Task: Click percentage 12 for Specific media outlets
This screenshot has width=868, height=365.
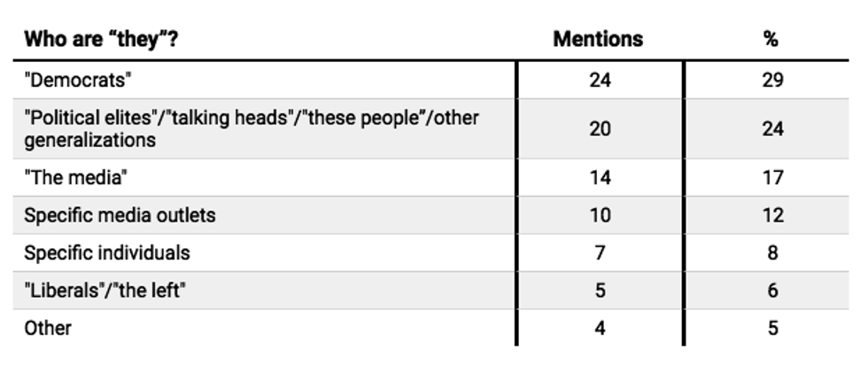Action: pyautogui.click(x=772, y=215)
